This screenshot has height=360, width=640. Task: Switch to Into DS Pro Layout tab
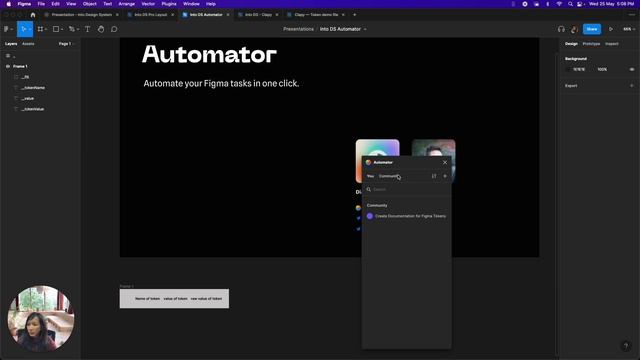pyautogui.click(x=151, y=15)
